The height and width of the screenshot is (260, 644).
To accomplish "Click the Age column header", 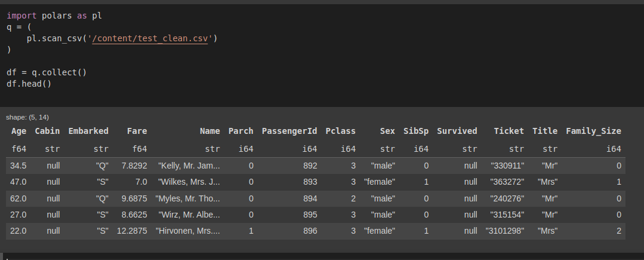I will (x=19, y=131).
